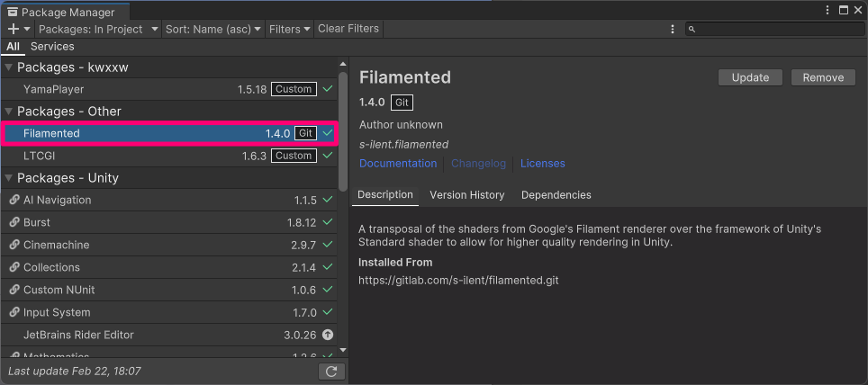Image resolution: width=868 pixels, height=385 pixels.
Task: Select the Filamented package in the list
Action: (169, 133)
